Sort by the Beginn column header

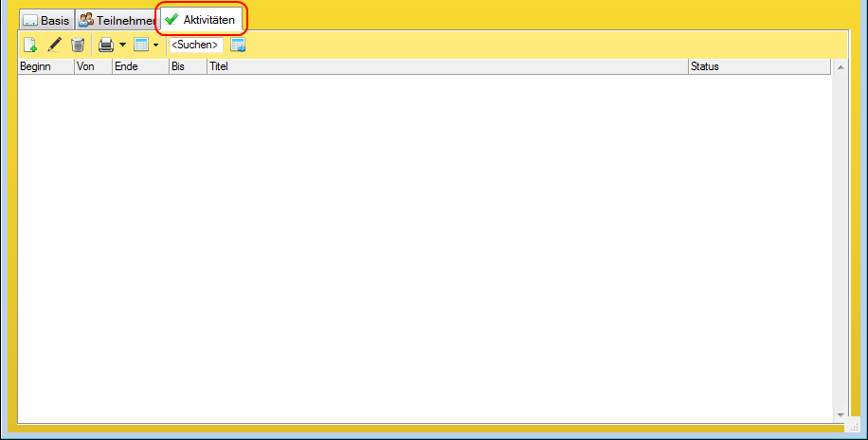point(45,66)
